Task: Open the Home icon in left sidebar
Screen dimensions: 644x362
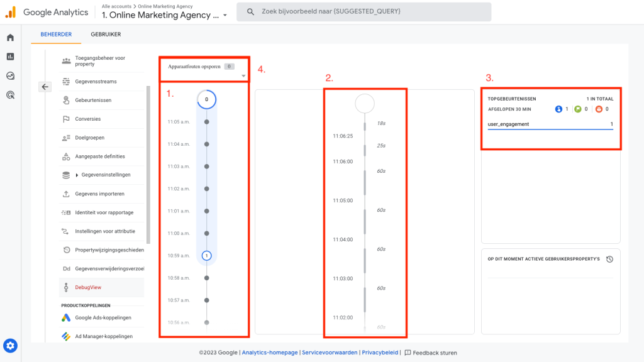Action: [10, 38]
